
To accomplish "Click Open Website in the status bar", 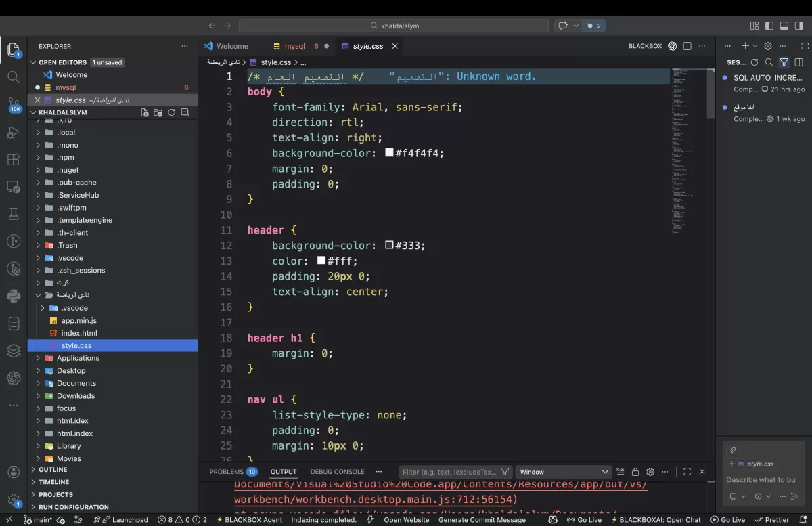I will click(x=406, y=519).
